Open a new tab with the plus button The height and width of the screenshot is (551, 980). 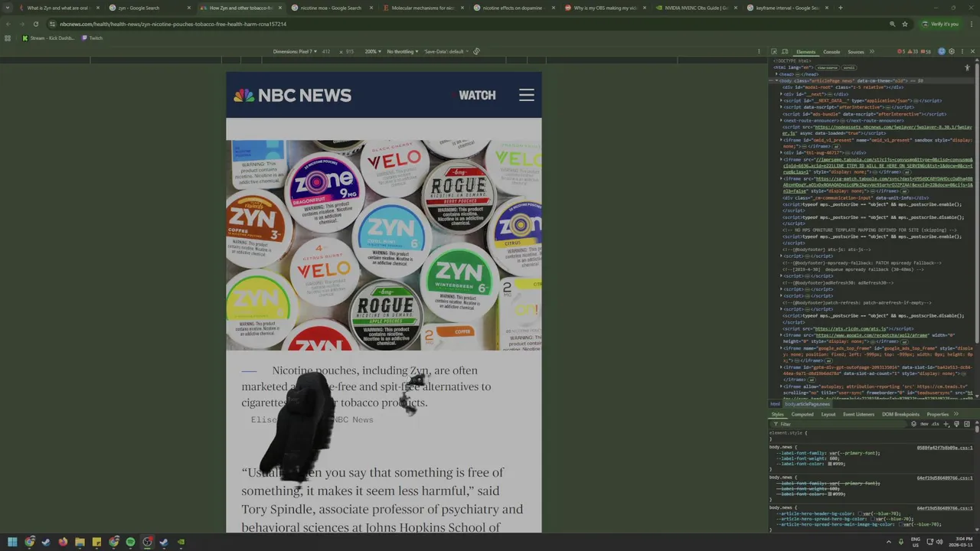pyautogui.click(x=840, y=8)
